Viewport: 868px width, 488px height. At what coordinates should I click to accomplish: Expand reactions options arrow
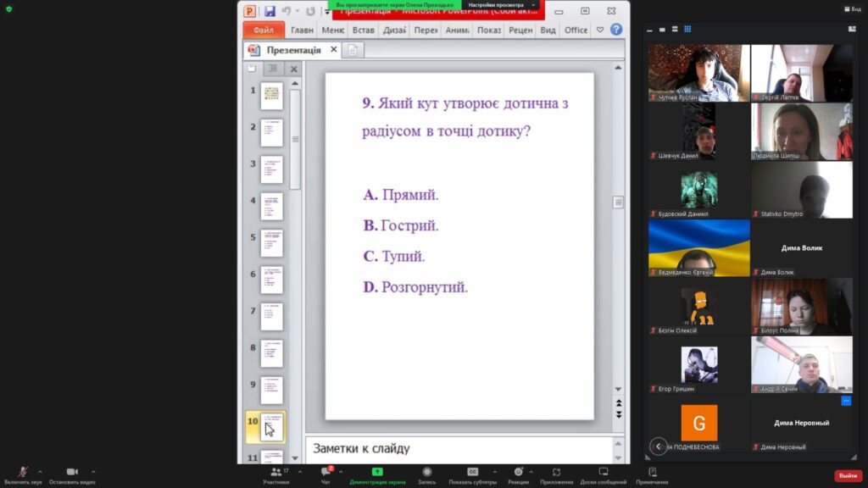coord(531,472)
